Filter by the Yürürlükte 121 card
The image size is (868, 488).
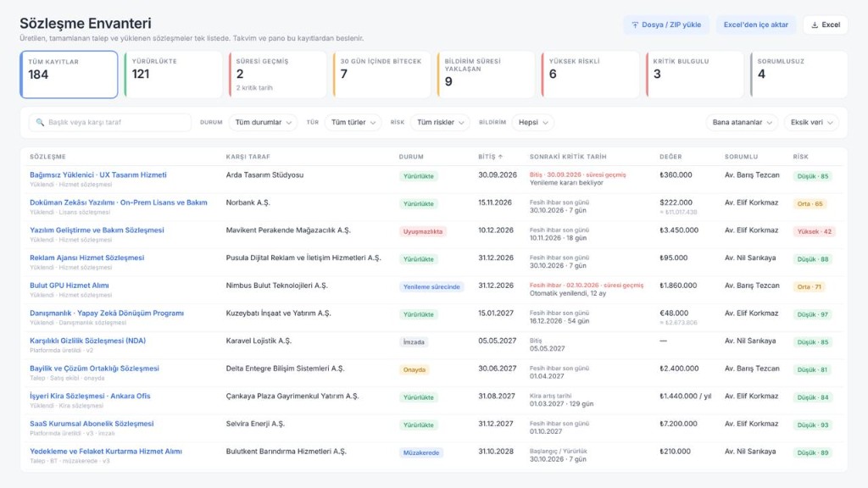pyautogui.click(x=173, y=75)
